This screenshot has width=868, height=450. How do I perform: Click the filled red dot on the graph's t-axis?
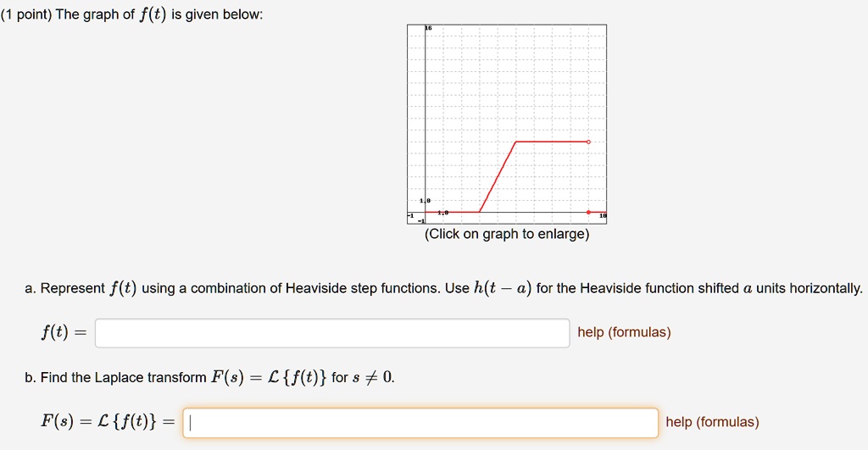point(588,212)
